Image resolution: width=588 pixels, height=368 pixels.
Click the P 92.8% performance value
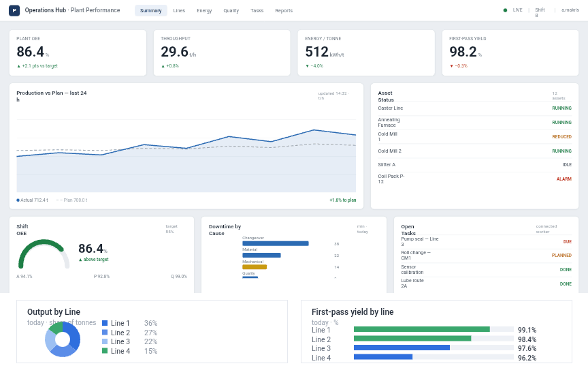click(101, 277)
